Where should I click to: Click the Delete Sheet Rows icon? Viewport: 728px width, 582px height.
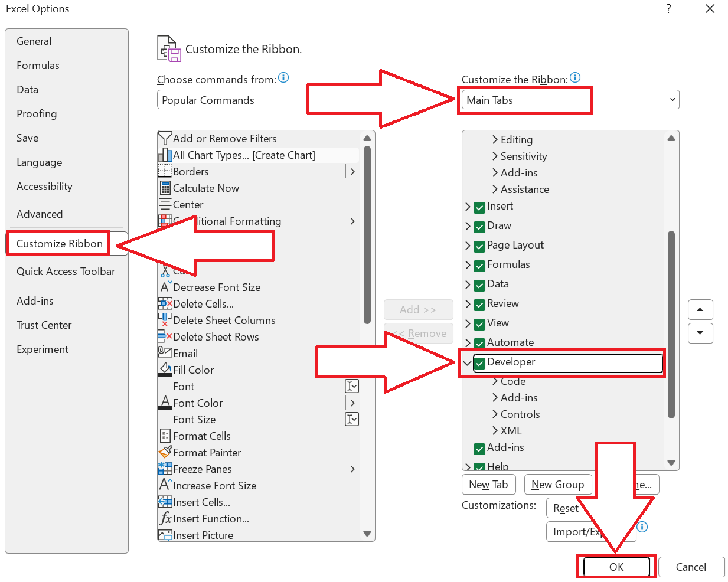[x=165, y=337]
